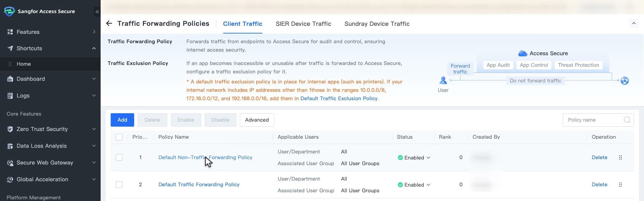Click the Zero Trust Security shield icon

point(10,129)
